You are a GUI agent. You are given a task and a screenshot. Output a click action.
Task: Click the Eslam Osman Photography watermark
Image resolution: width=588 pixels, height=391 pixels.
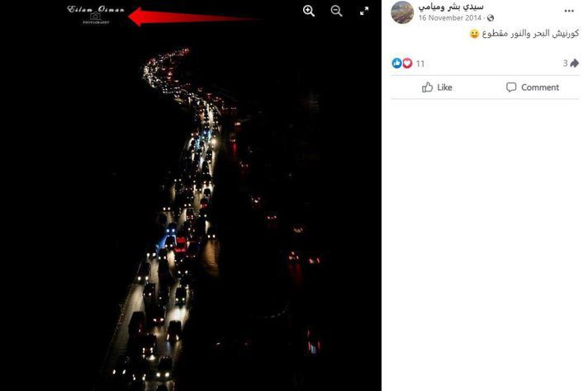[96, 14]
